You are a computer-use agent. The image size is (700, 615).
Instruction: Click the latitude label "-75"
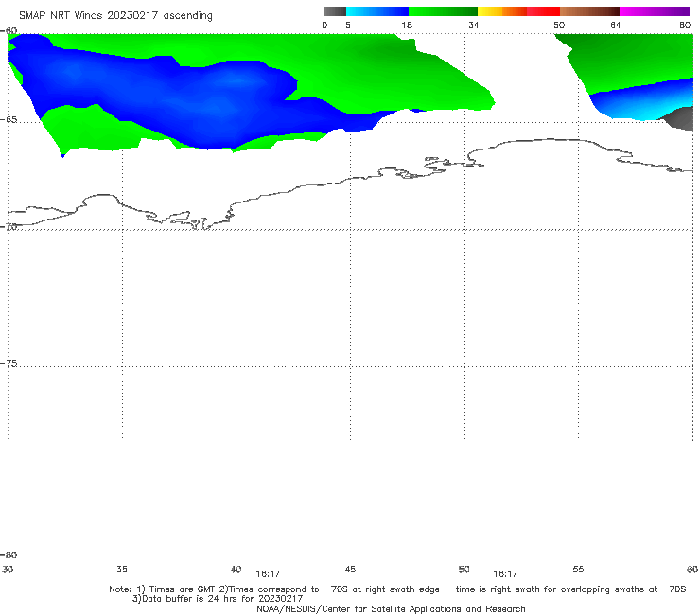click(x=9, y=363)
